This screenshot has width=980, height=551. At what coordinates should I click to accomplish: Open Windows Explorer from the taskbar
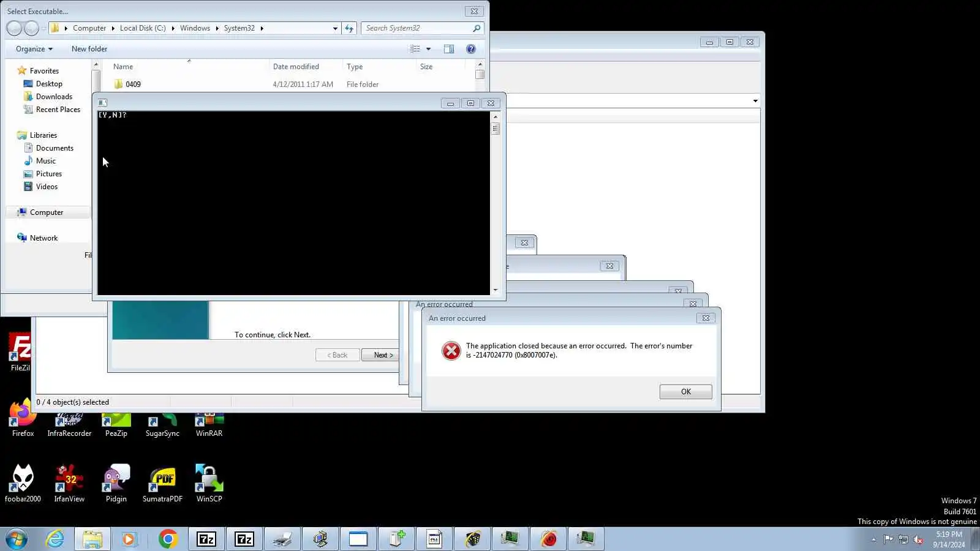[92, 539]
